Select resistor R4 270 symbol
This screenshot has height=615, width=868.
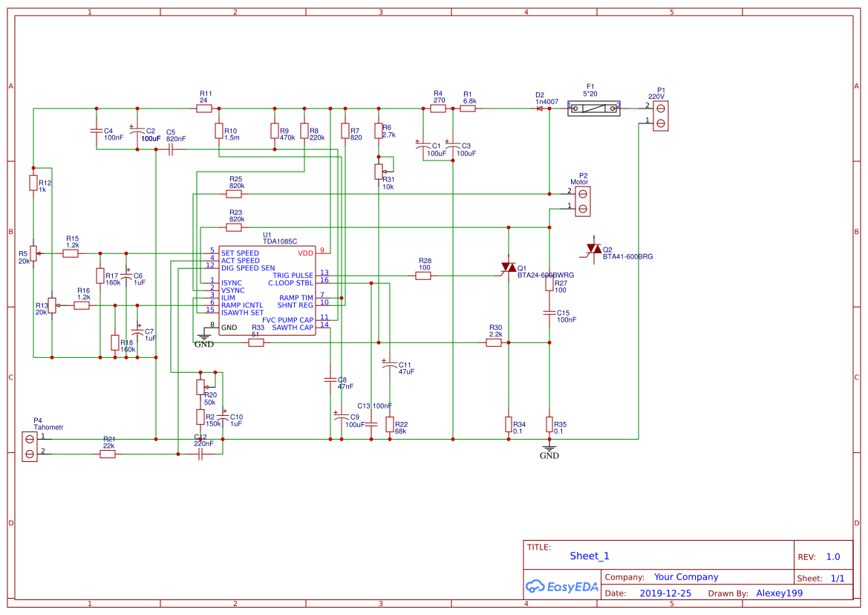pos(438,108)
